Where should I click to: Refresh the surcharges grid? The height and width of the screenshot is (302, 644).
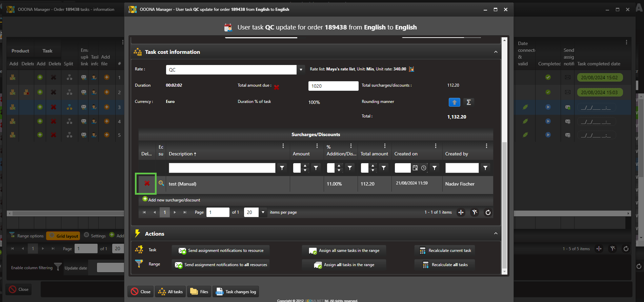(488, 212)
